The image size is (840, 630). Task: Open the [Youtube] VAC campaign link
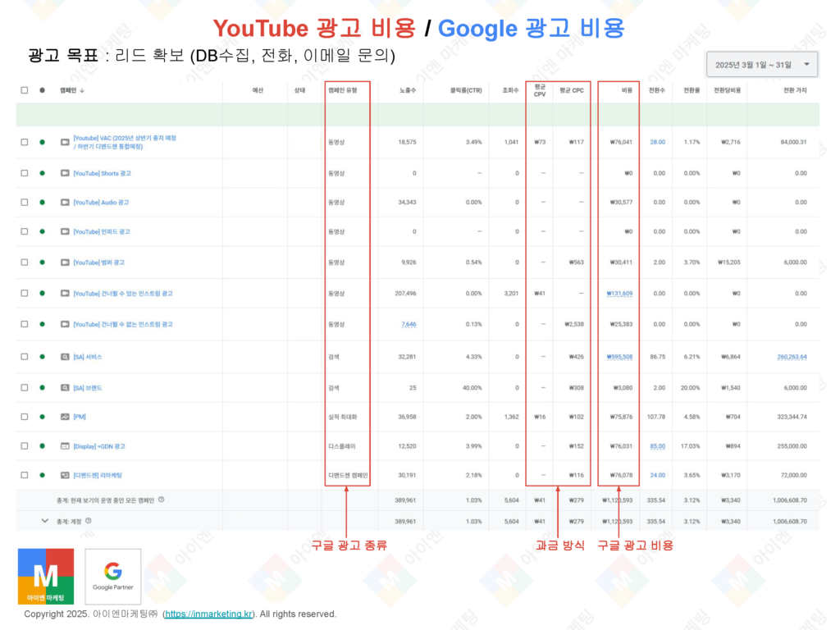click(125, 142)
